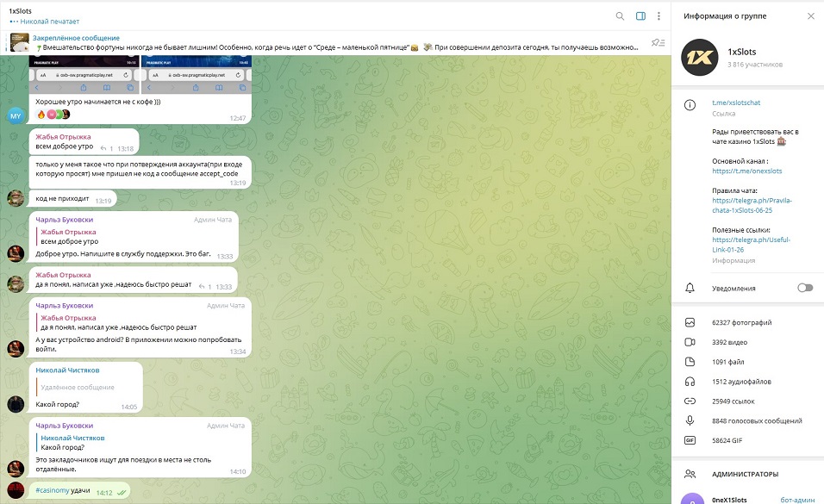Open chat rules telegra.ph link
The width and height of the screenshot is (824, 504).
[752, 205]
